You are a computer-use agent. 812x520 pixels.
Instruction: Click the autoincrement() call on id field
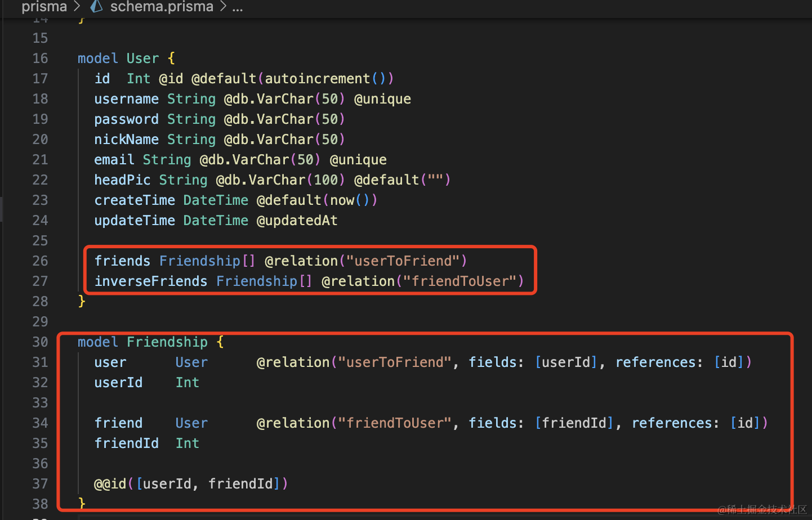pyautogui.click(x=325, y=79)
